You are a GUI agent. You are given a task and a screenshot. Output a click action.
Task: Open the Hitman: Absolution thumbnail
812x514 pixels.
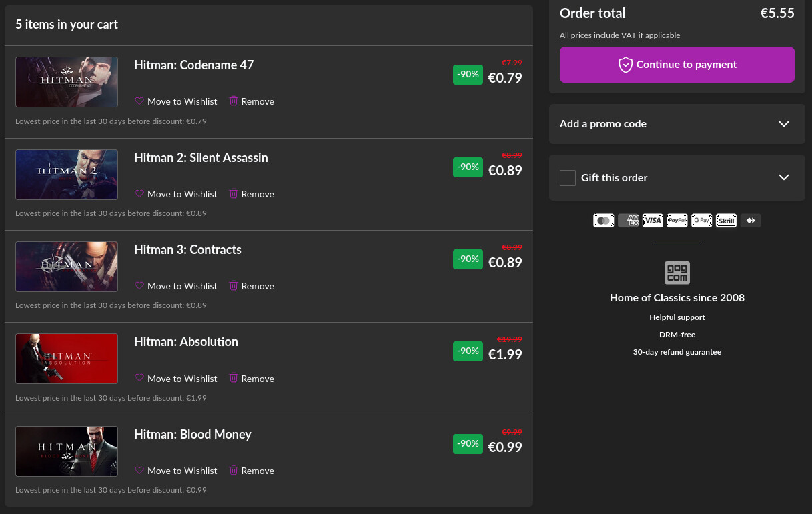[67, 359]
